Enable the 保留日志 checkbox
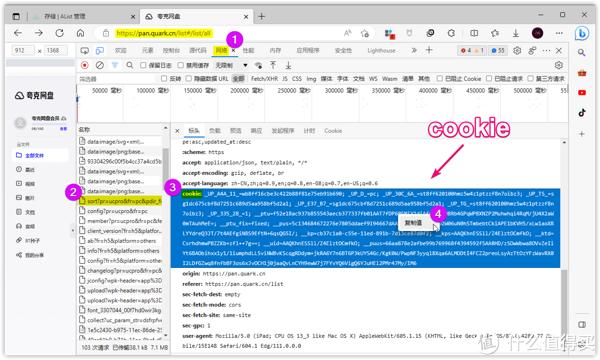600x360 pixels. [x=143, y=65]
